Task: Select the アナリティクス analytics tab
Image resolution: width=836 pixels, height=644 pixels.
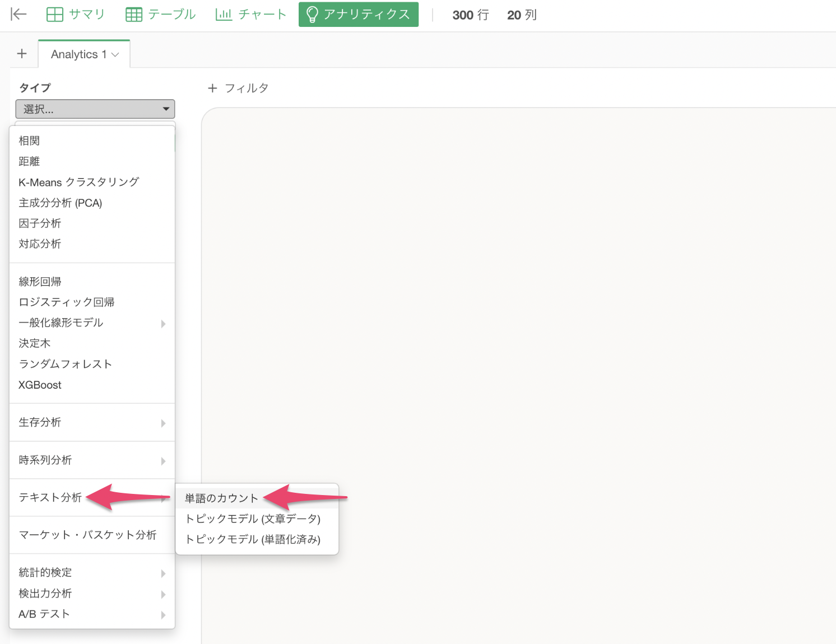Action: [x=359, y=15]
